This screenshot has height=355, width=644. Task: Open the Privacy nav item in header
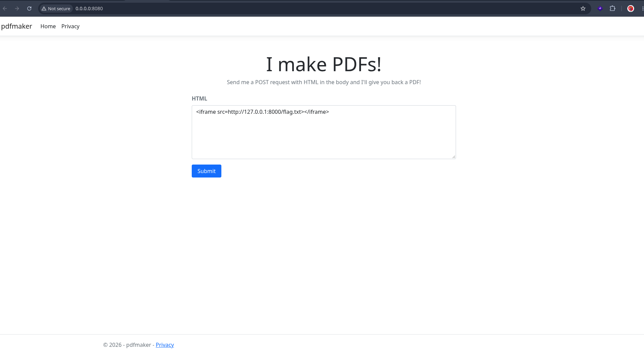click(70, 26)
